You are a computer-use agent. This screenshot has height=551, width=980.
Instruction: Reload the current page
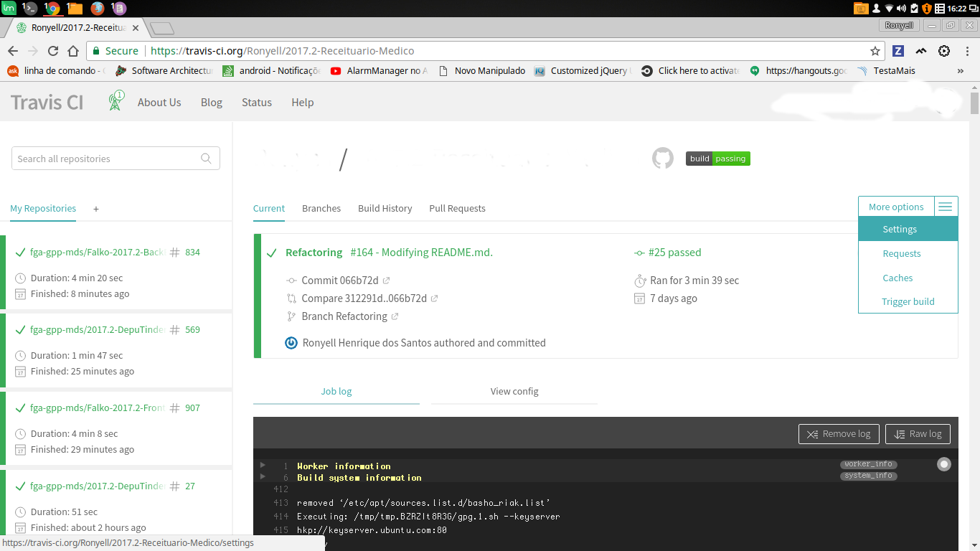pyautogui.click(x=52, y=51)
